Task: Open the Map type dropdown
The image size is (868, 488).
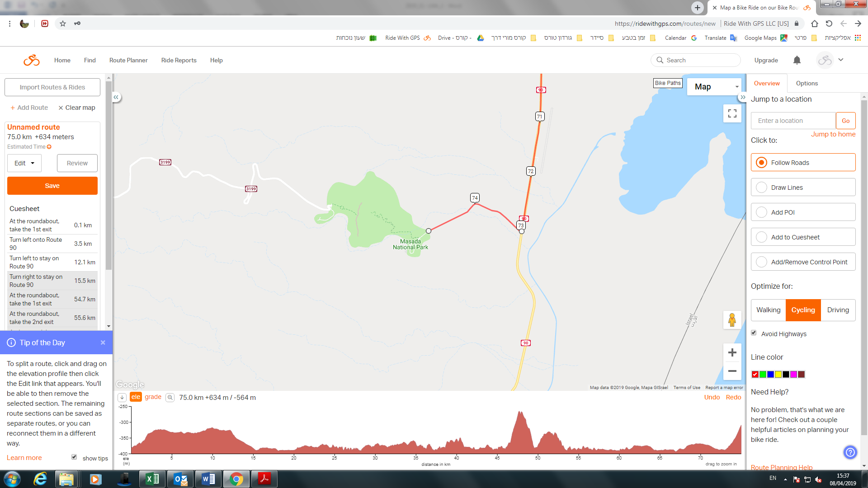Action: pyautogui.click(x=714, y=87)
